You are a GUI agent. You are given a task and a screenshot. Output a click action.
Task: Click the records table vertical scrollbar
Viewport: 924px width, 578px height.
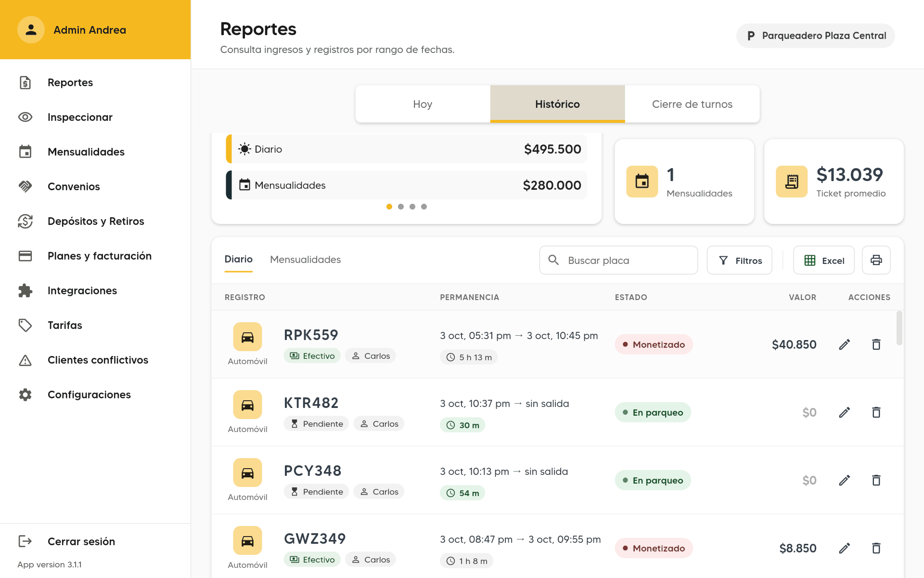[899, 328]
